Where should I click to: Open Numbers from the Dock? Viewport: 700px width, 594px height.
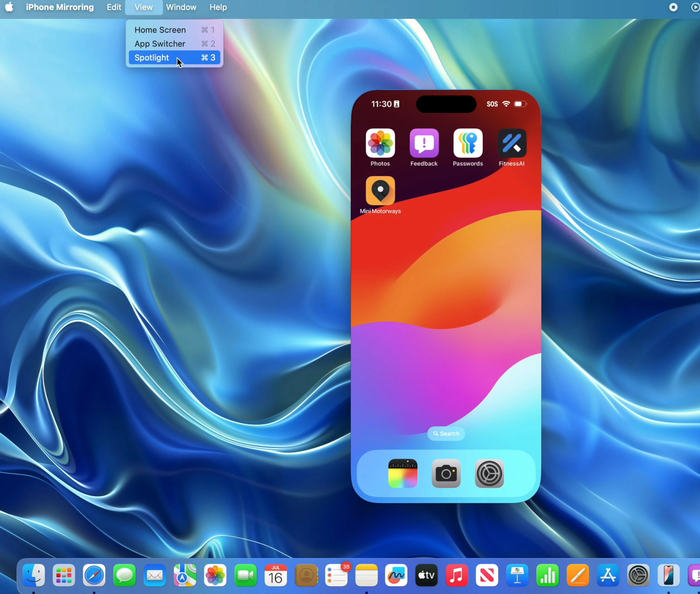pos(548,575)
